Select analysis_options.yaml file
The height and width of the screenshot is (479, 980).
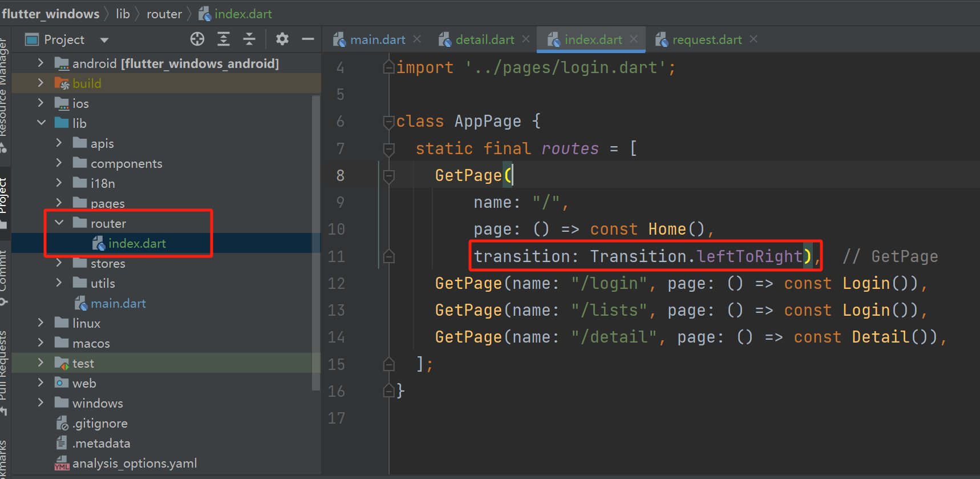pyautogui.click(x=135, y=463)
